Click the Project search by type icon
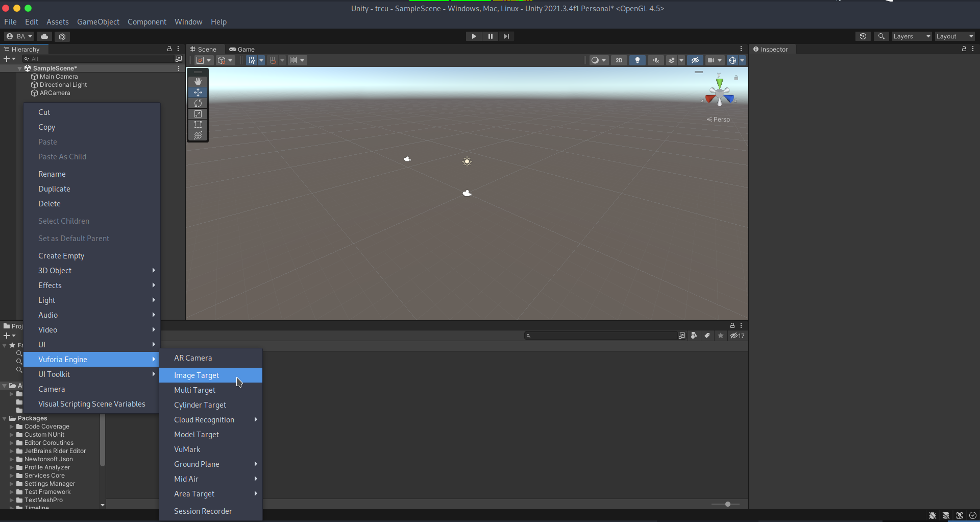Image resolution: width=980 pixels, height=522 pixels. (x=694, y=336)
